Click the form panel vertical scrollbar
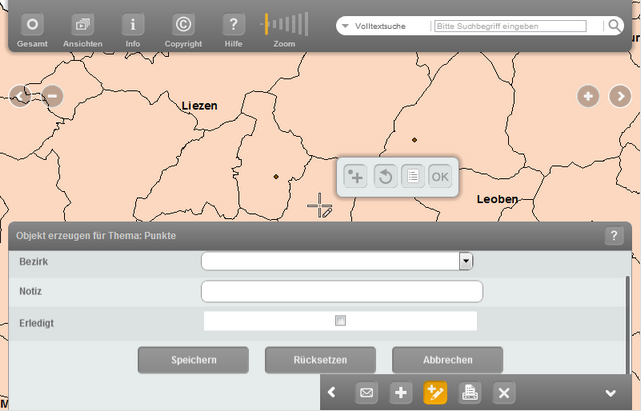The height and width of the screenshot is (411, 641). pos(628,325)
